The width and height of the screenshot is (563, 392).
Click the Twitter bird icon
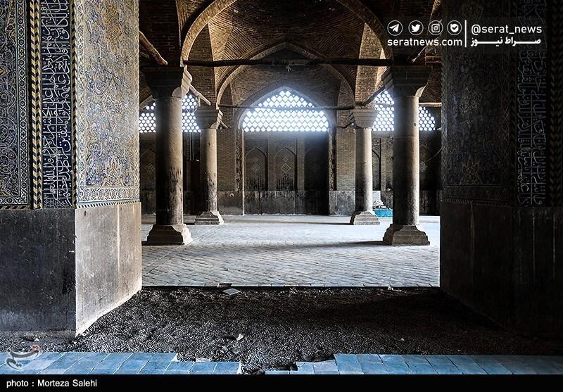(x=415, y=28)
